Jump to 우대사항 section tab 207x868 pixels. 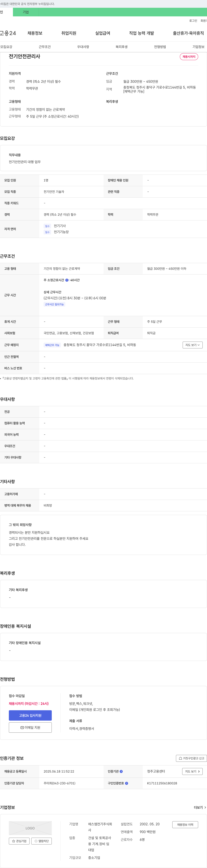(83, 47)
